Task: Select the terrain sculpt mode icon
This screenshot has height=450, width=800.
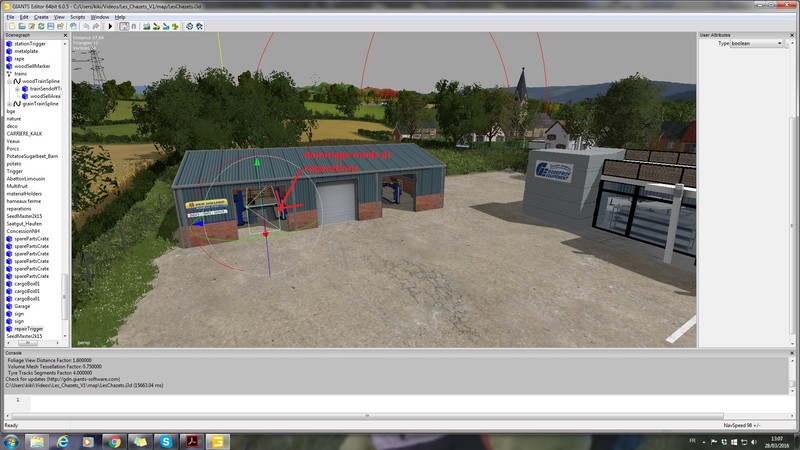Action: [147, 26]
